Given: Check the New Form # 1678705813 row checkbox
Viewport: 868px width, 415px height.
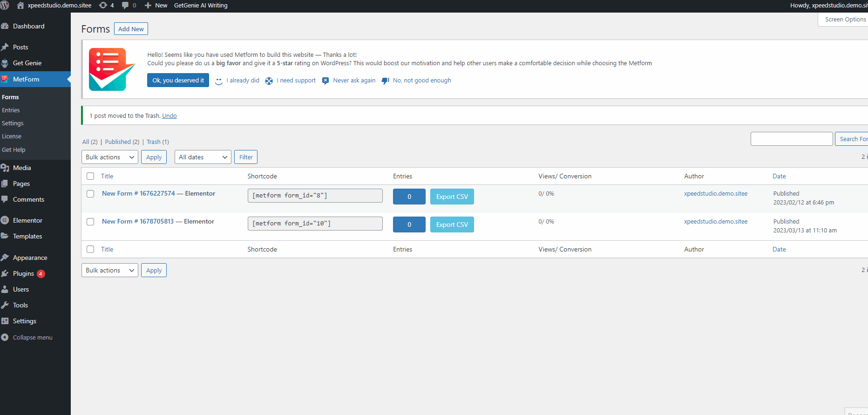Looking at the screenshot, I should [90, 222].
